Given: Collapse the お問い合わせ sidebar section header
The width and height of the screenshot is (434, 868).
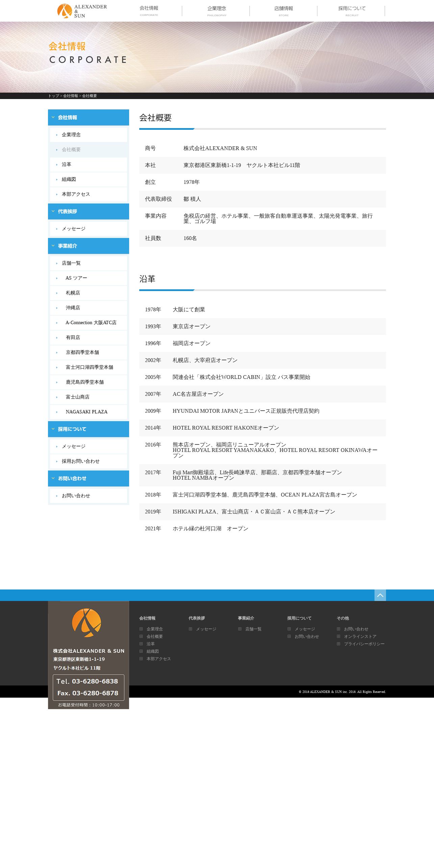Looking at the screenshot, I should (x=89, y=478).
